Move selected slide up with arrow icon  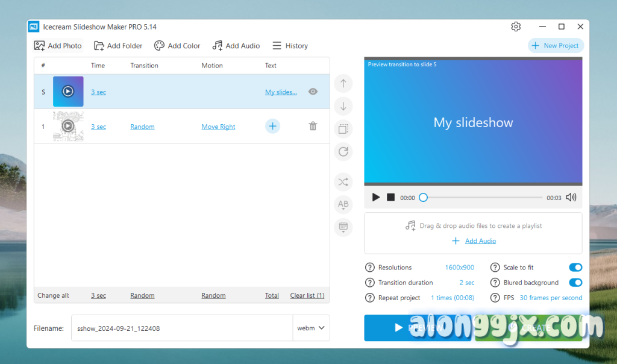coord(343,83)
